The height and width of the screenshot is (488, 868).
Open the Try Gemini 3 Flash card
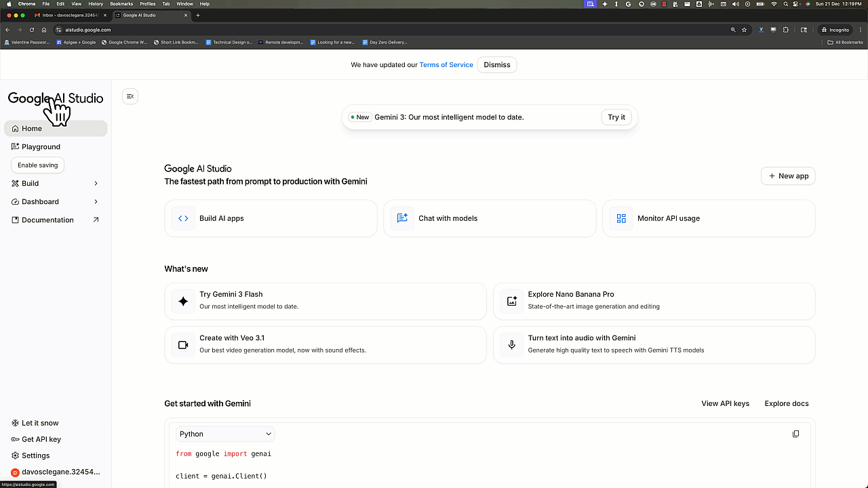point(325,301)
